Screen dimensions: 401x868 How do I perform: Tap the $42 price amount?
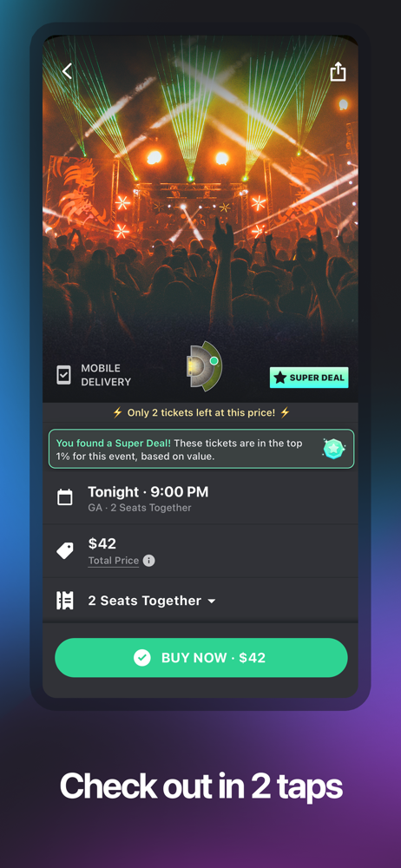pyautogui.click(x=102, y=543)
